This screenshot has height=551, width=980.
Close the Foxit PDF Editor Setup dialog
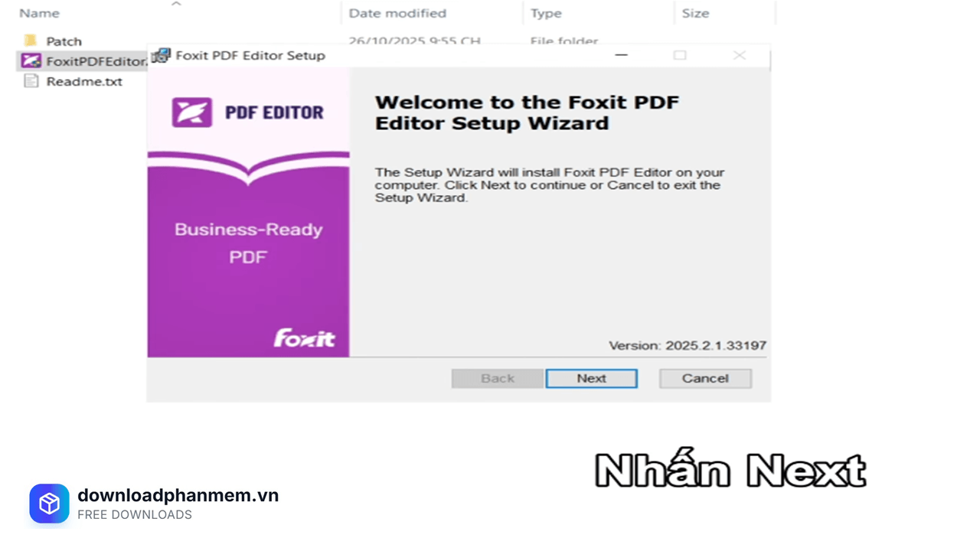coord(739,55)
